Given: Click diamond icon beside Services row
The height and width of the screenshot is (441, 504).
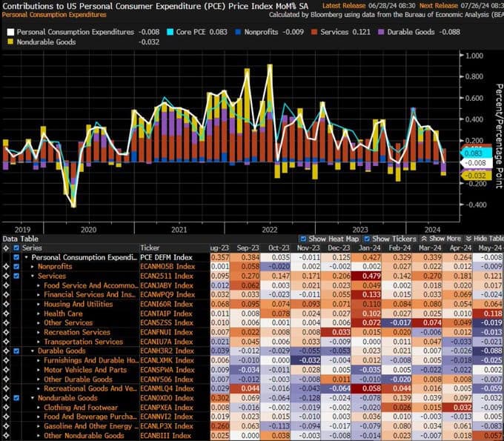Looking at the screenshot, I should pyautogui.click(x=6, y=276).
